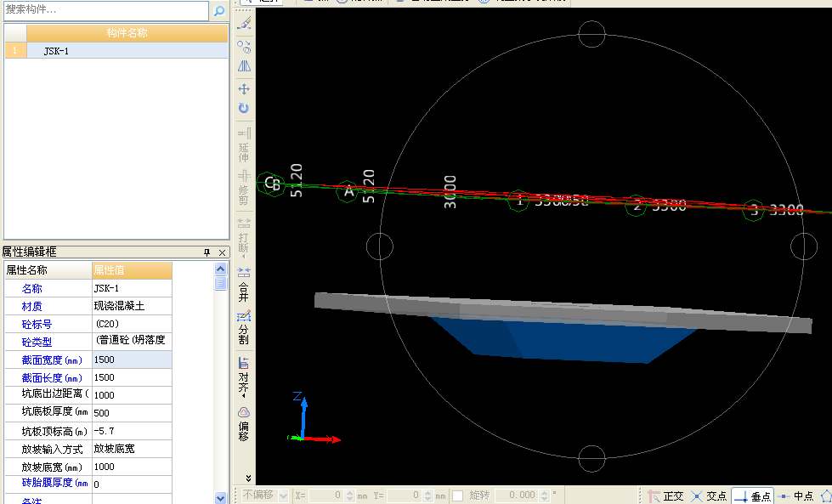Open the 不偏移 offset mode dropdown
This screenshot has height=504, width=832.
click(283, 496)
